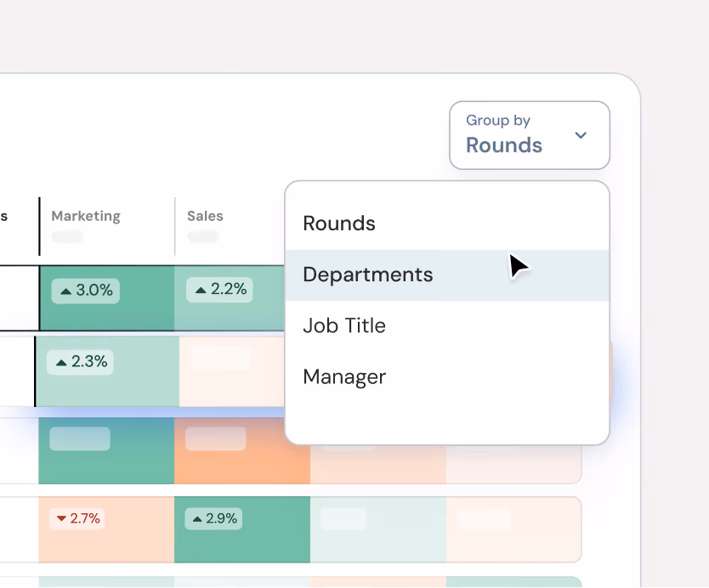Viewport: 709px width, 588px height.
Task: Click the orange heatmap cell under Sales
Action: [x=242, y=450]
